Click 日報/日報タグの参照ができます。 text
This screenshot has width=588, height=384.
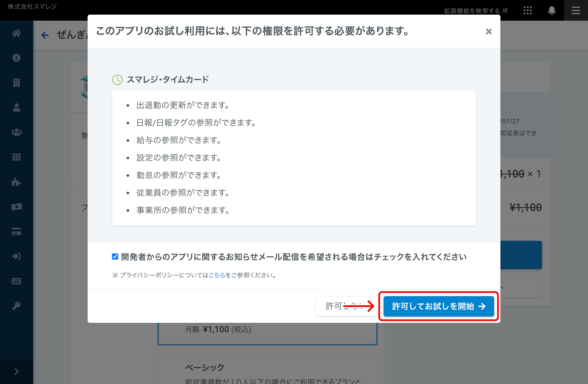pyautogui.click(x=197, y=123)
